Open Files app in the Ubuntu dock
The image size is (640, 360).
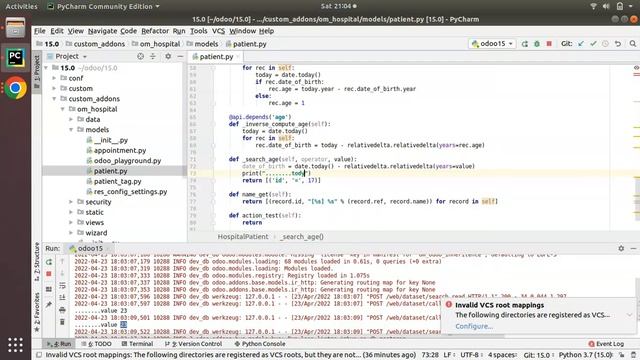(x=15, y=28)
